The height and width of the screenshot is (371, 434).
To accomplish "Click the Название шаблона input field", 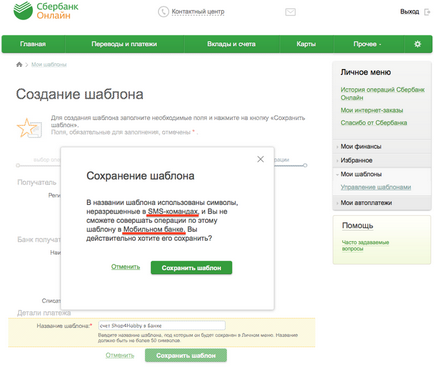I will coord(162,326).
